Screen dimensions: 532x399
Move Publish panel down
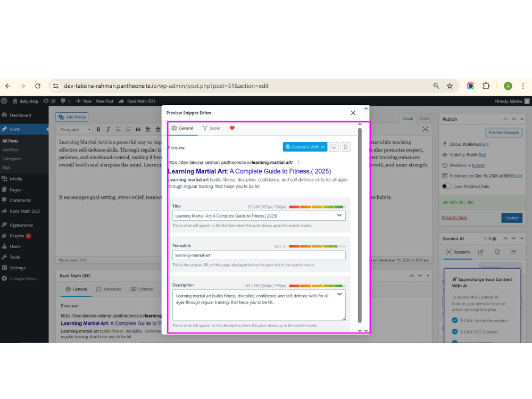(514, 119)
